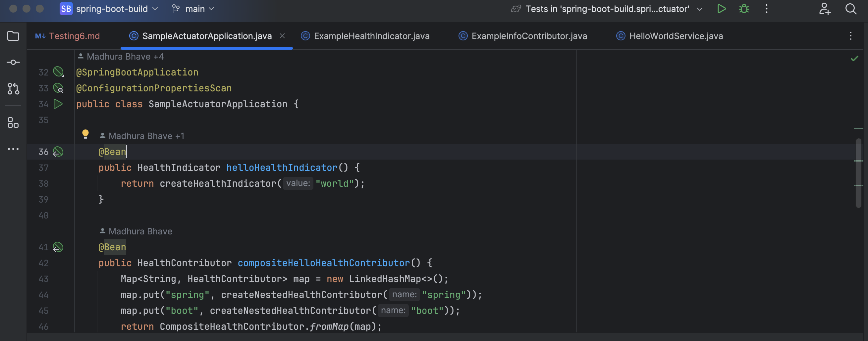The height and width of the screenshot is (341, 868).
Task: Expand the run configurations dropdown
Action: 699,9
